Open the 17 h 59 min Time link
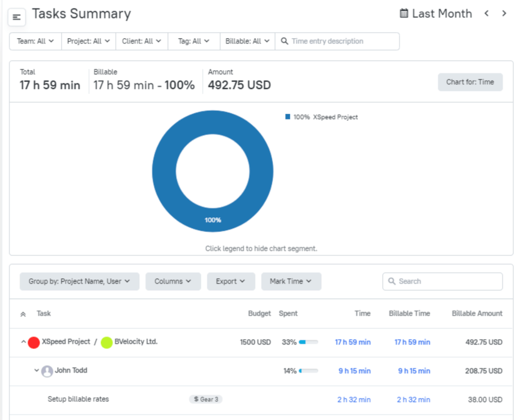The width and height of the screenshot is (516, 420). [x=352, y=342]
